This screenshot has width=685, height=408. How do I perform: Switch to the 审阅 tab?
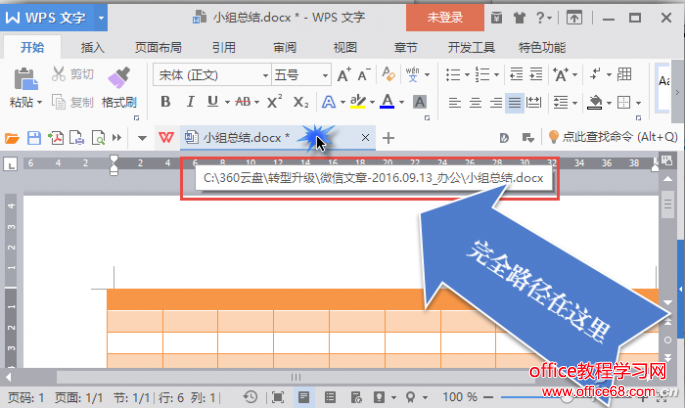tap(284, 47)
